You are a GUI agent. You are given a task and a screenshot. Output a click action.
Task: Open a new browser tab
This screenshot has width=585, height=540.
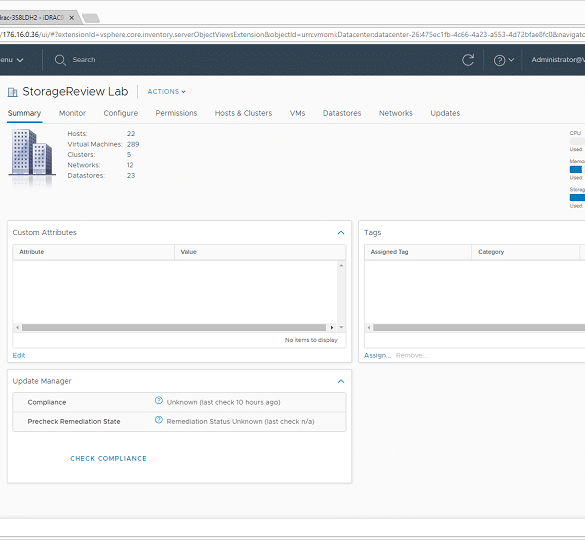tap(91, 18)
